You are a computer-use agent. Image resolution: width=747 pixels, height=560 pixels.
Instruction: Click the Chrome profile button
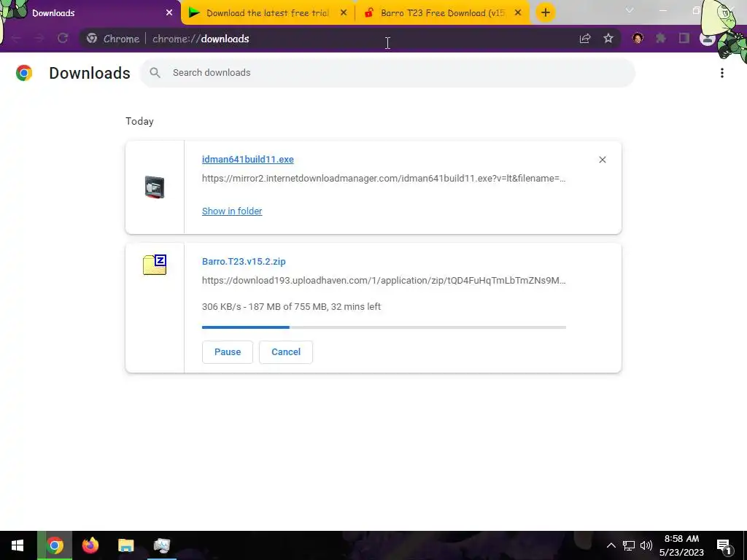click(708, 38)
